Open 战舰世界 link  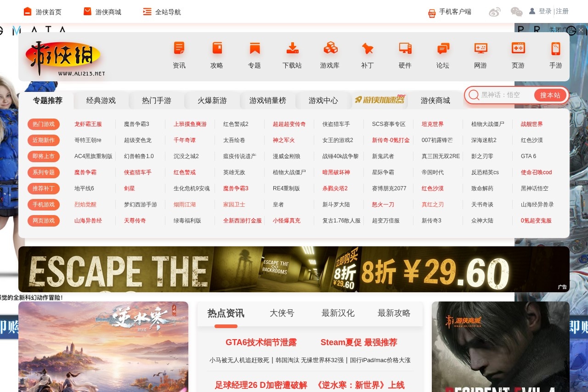point(532,124)
